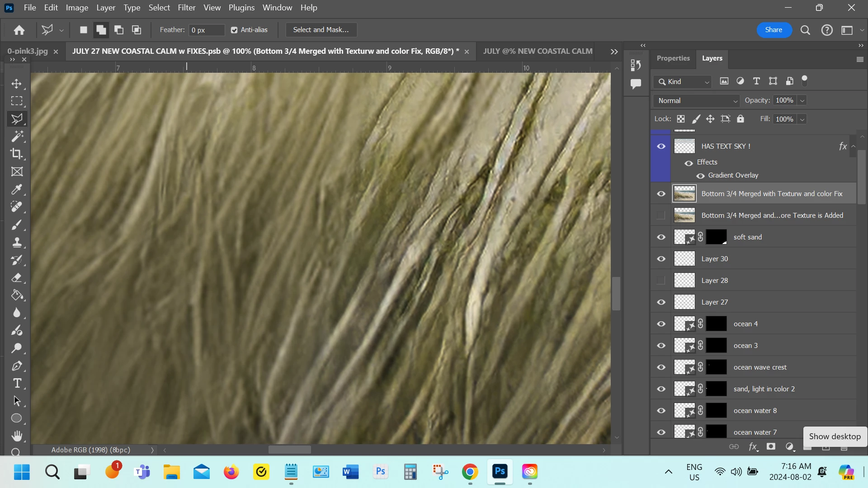Toggle the Anti-alias checkbox
The width and height of the screenshot is (868, 488).
(x=234, y=30)
